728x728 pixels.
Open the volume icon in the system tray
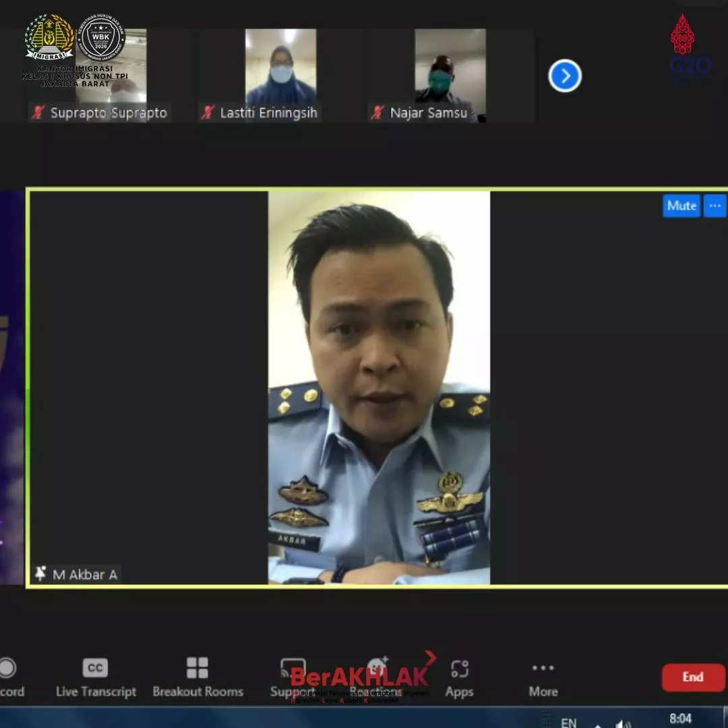(x=623, y=724)
